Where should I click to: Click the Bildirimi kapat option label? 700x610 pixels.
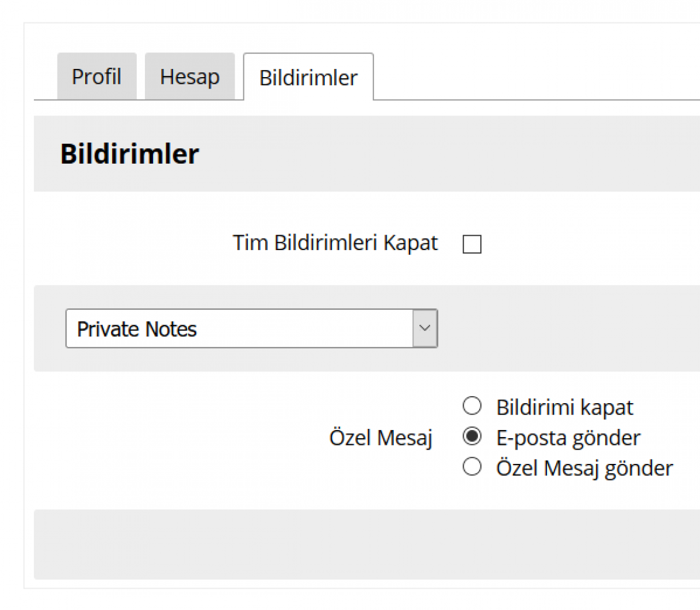(564, 408)
